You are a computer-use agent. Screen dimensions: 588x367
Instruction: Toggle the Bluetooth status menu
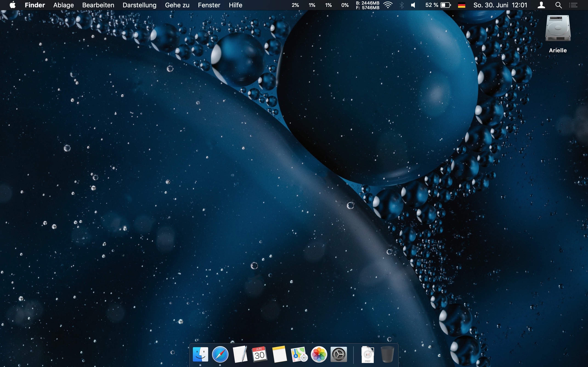(402, 5)
